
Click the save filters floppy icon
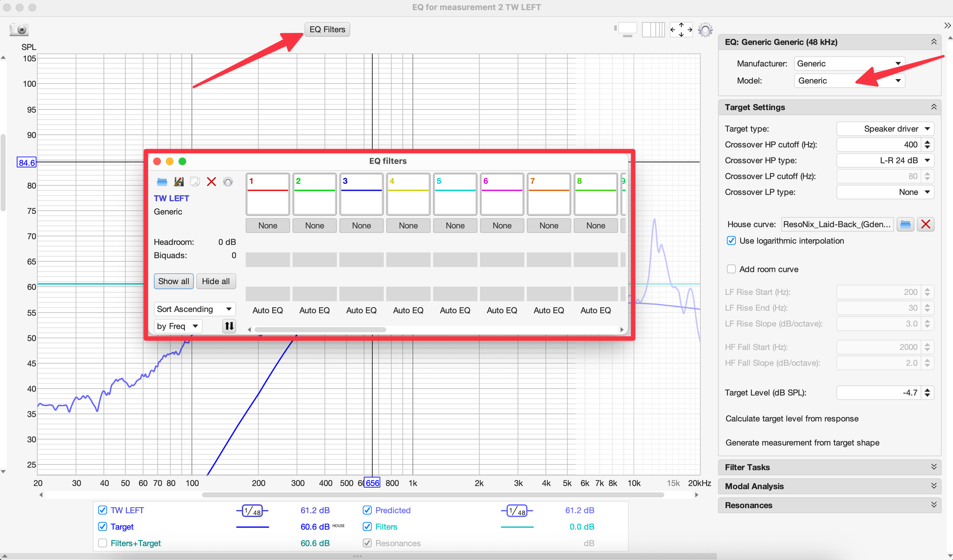click(179, 182)
